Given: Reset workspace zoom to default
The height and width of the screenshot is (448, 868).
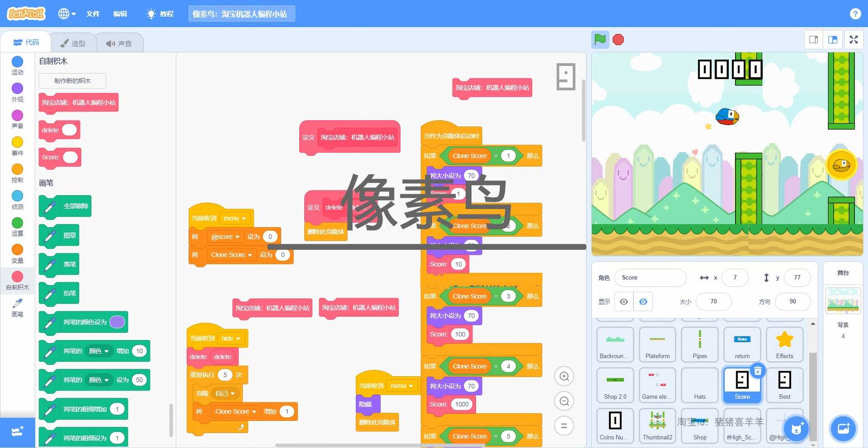Looking at the screenshot, I should pyautogui.click(x=564, y=425).
